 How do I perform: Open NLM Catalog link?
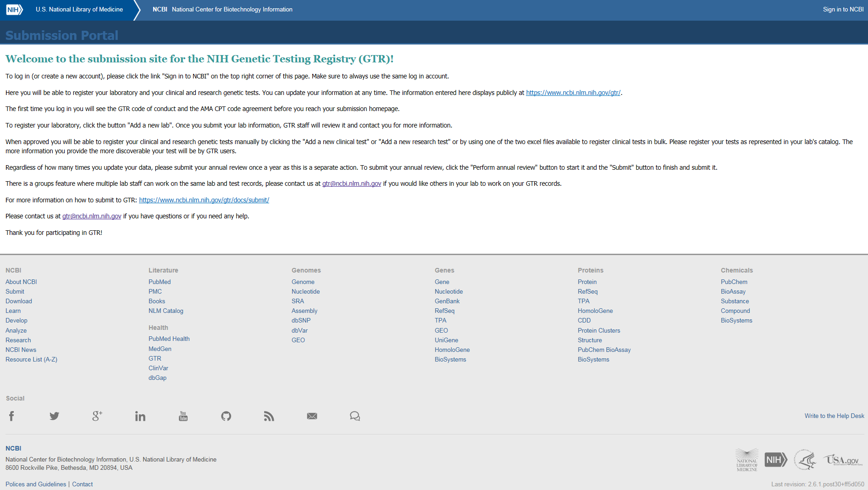(x=166, y=311)
